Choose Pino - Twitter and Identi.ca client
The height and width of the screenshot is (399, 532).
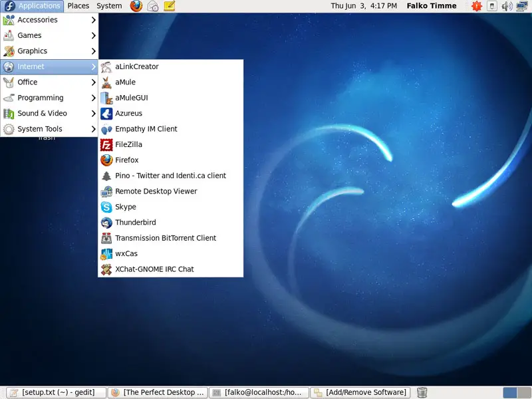171,176
